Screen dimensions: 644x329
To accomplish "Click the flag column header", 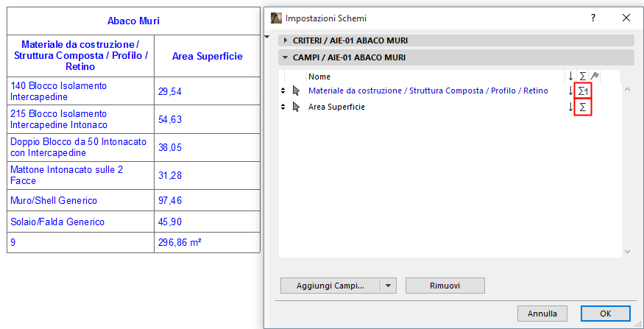I will (x=594, y=76).
